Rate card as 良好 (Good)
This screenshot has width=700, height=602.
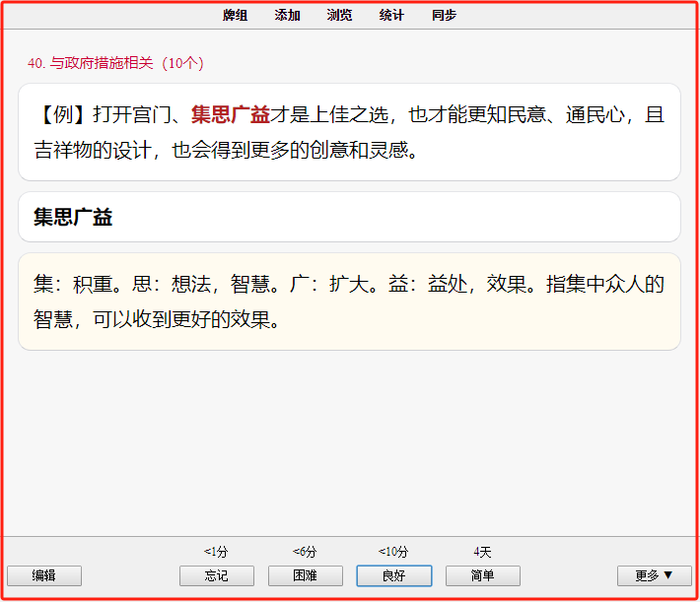point(393,575)
